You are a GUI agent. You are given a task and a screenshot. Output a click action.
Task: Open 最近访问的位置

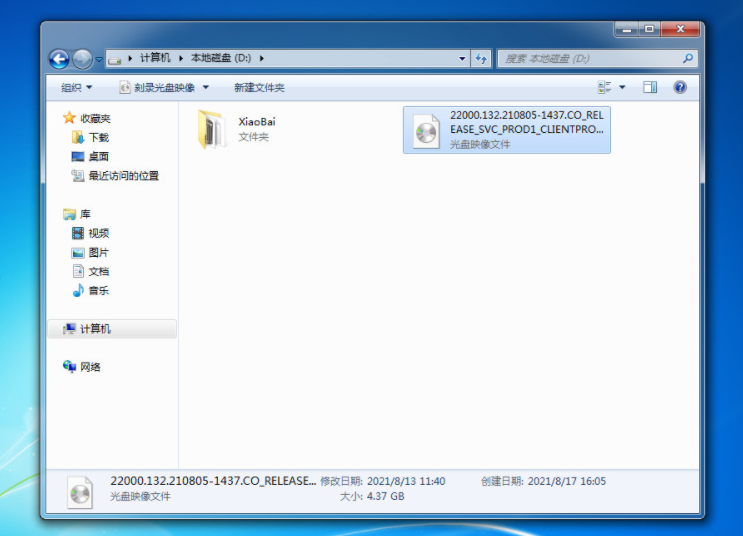point(124,176)
